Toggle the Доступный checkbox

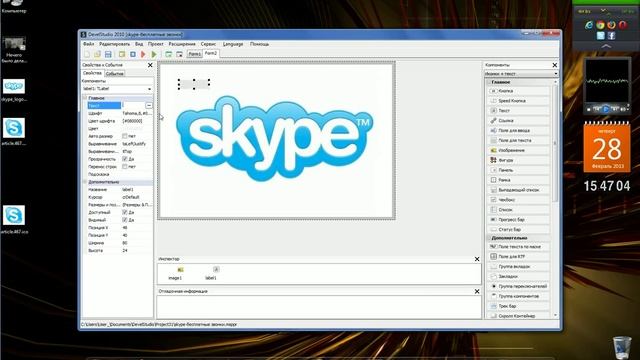point(125,212)
